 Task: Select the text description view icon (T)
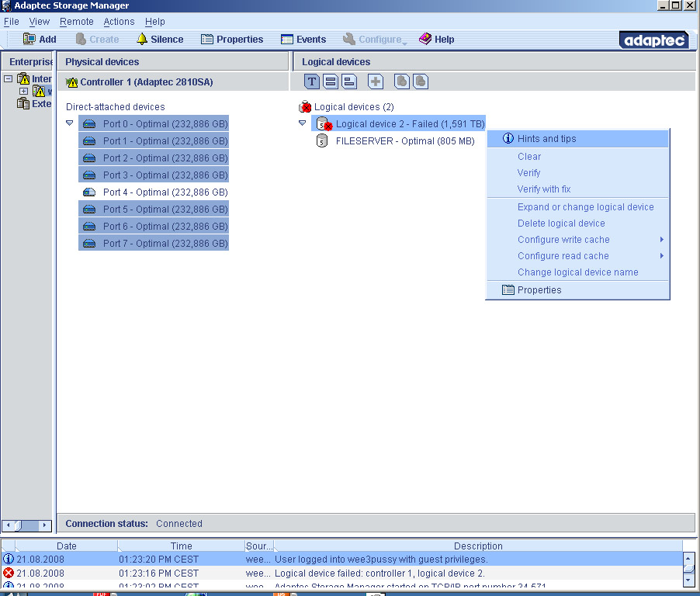(x=312, y=81)
